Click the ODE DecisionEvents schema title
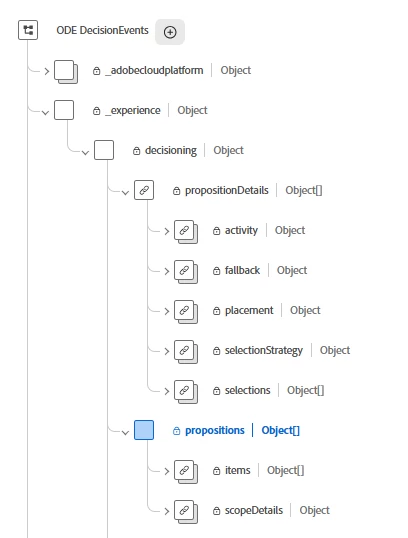 click(102, 30)
